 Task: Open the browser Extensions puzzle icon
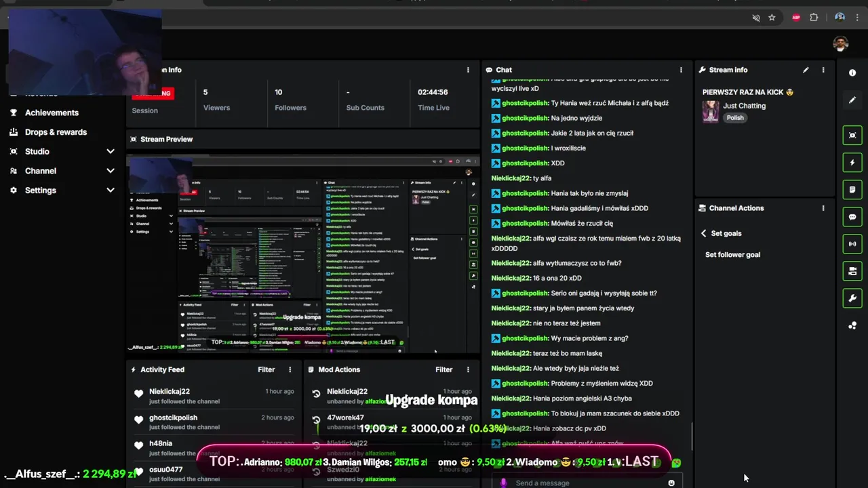(814, 18)
